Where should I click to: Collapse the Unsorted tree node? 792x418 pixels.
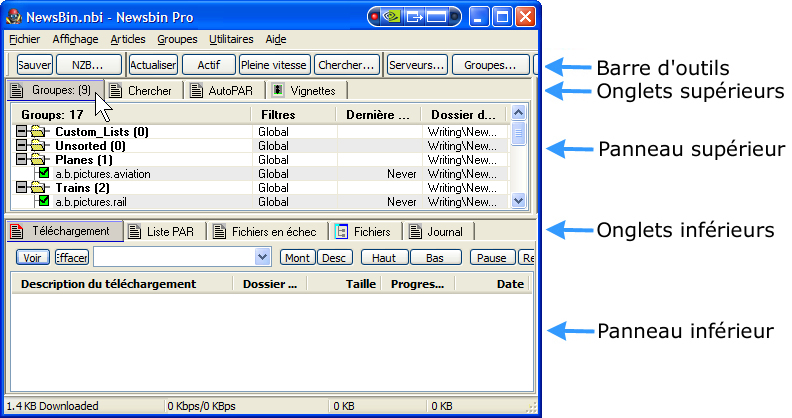(x=21, y=145)
